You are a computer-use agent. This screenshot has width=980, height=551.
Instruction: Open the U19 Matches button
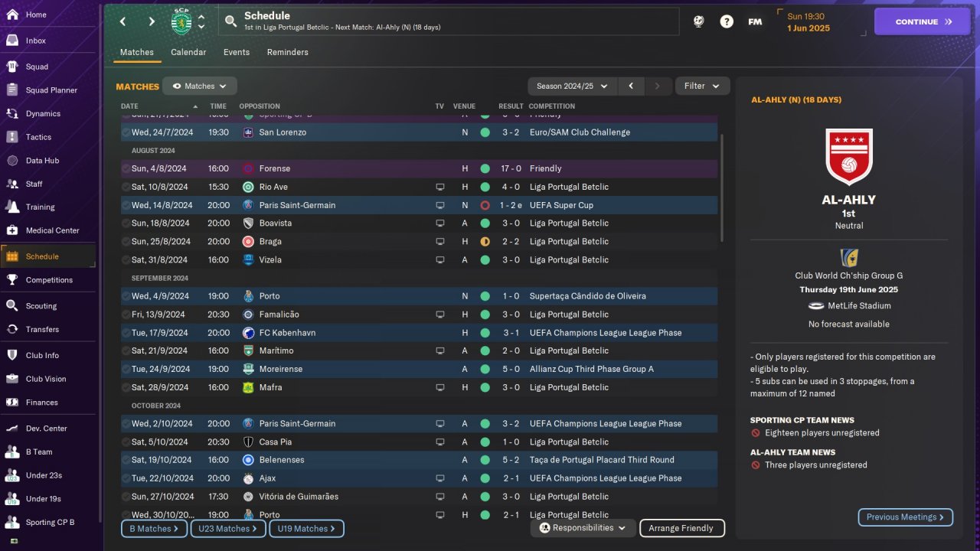(307, 529)
